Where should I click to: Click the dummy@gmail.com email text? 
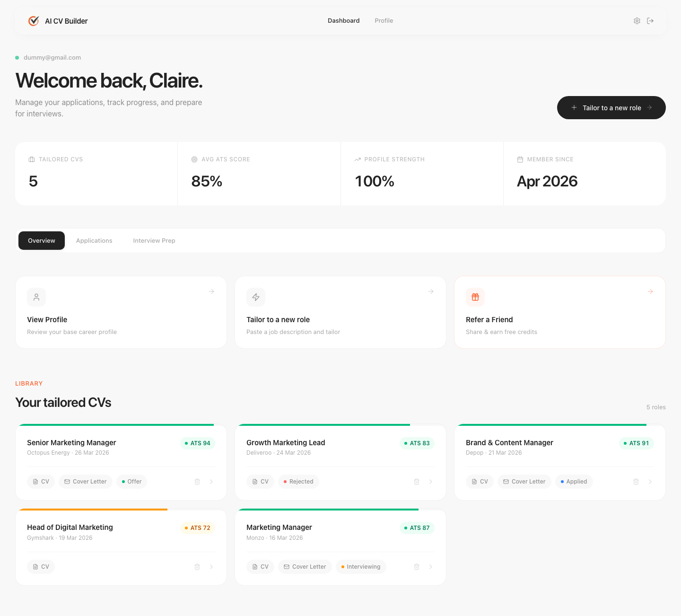[52, 58]
